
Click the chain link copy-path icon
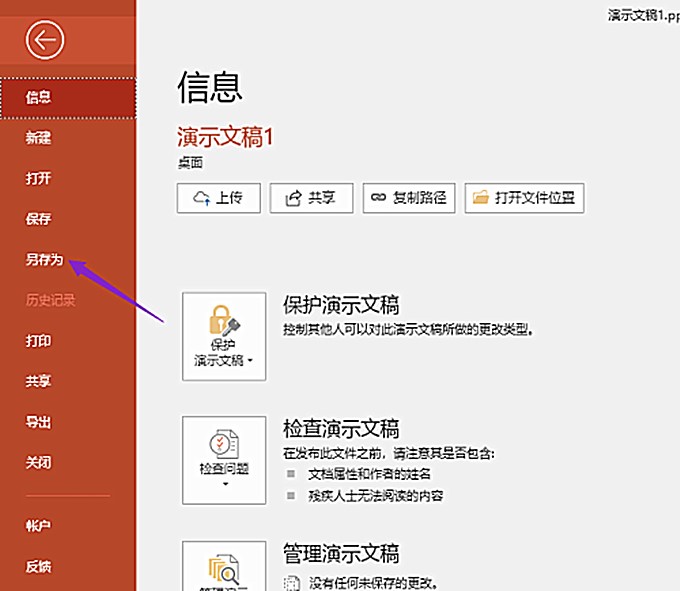click(378, 198)
